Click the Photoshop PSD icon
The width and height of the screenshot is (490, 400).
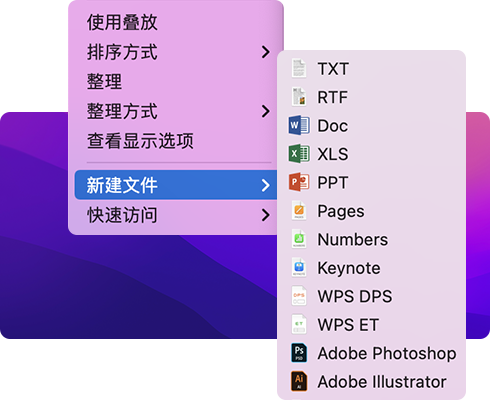click(299, 353)
